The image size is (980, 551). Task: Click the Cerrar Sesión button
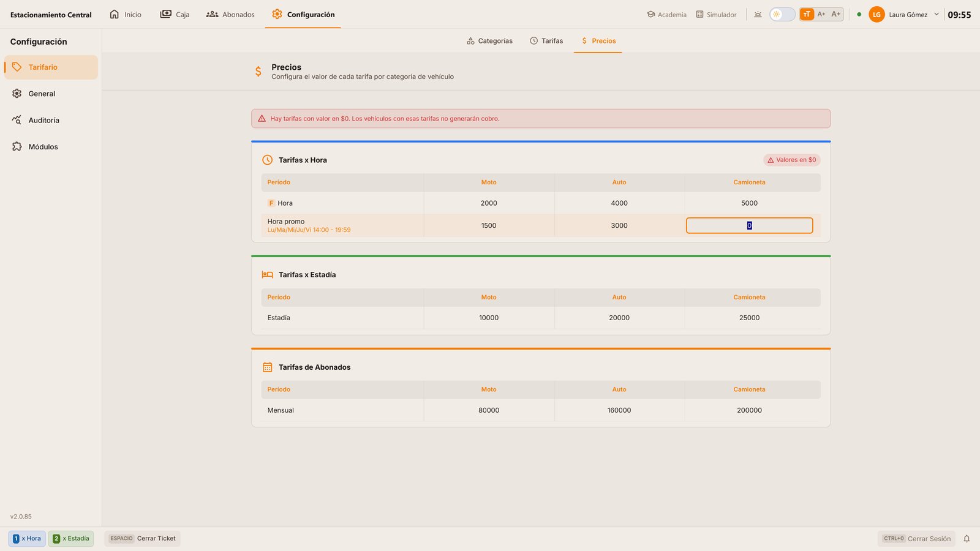917,539
